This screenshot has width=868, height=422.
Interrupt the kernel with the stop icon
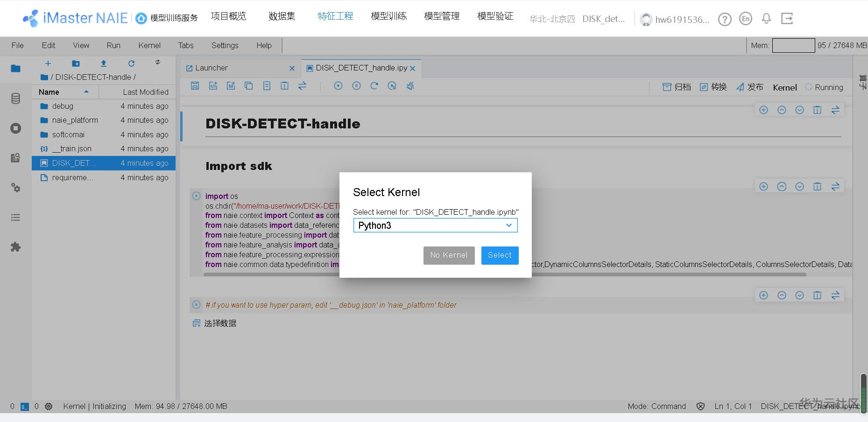(x=356, y=86)
